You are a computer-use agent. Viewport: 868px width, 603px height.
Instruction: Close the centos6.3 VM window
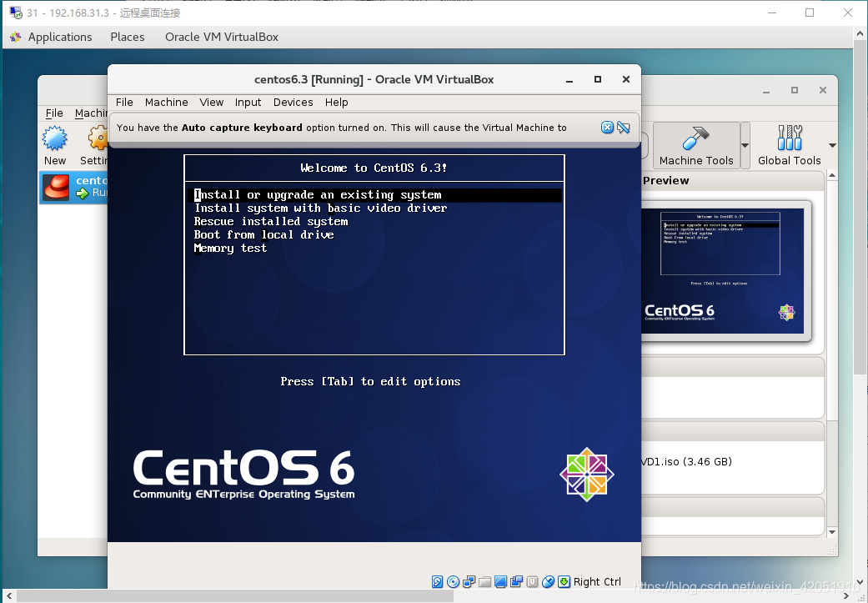[626, 79]
